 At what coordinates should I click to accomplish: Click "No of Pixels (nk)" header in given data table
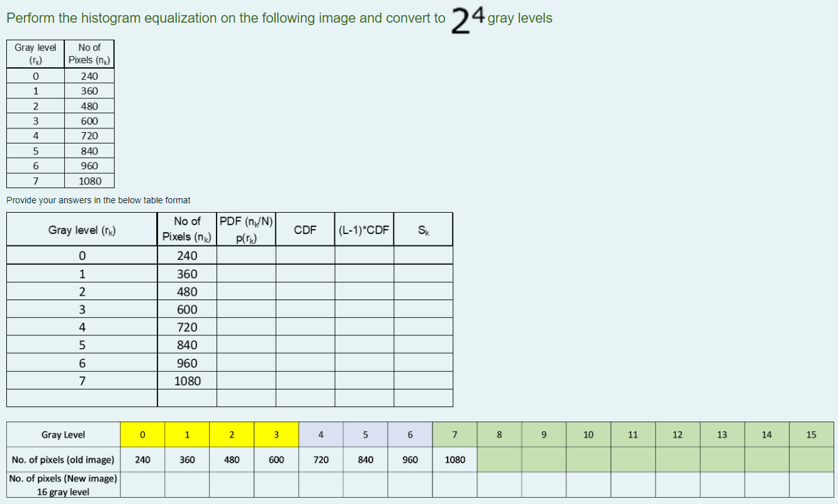pos(89,53)
